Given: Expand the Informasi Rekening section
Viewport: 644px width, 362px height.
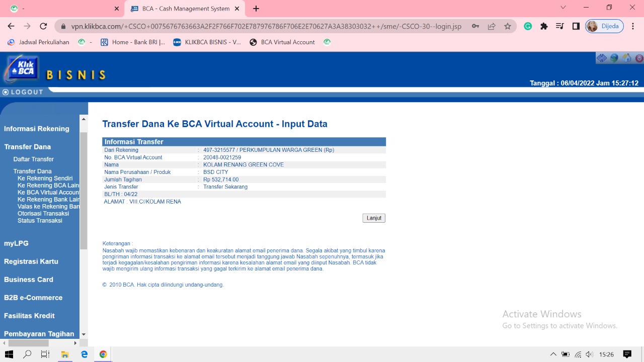Looking at the screenshot, I should pos(37,129).
